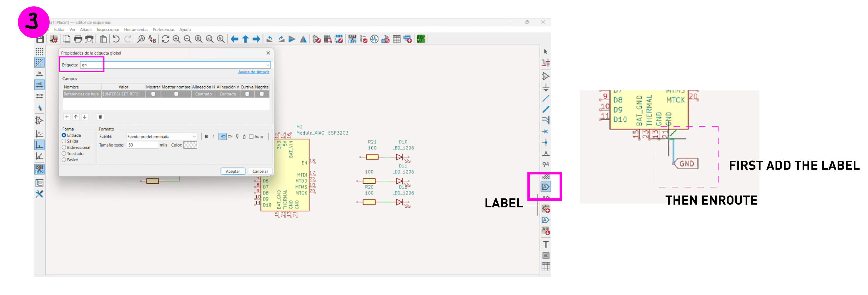Open PCB editor green board icon

(x=421, y=39)
